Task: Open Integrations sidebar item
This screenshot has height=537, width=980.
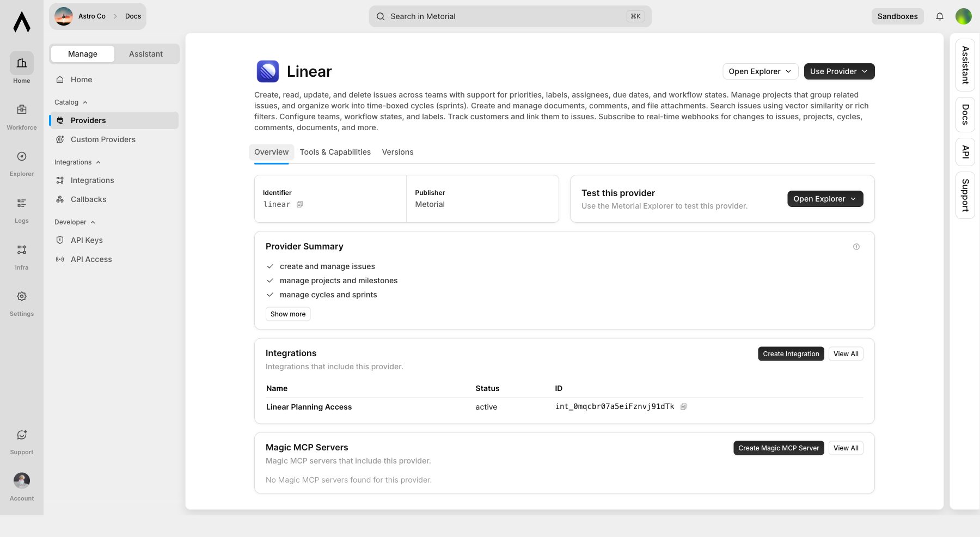Action: tap(114, 180)
